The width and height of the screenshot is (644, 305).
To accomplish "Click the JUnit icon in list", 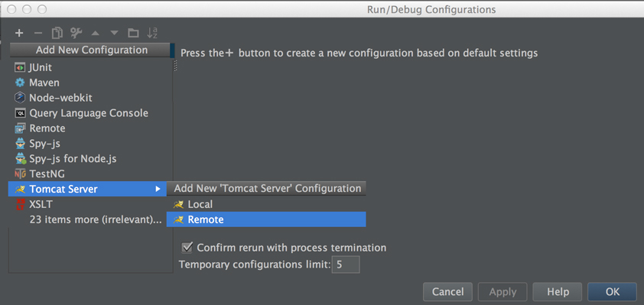I will coord(20,67).
